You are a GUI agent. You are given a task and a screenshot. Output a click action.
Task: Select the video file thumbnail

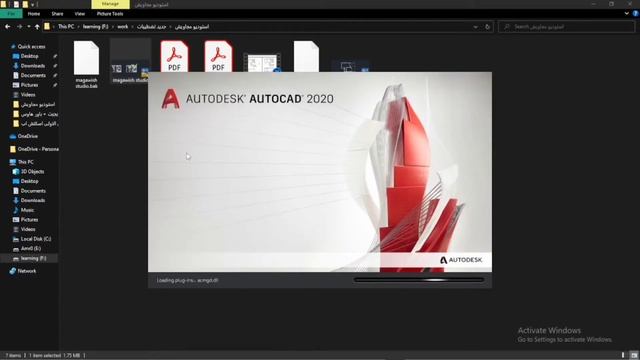262,63
